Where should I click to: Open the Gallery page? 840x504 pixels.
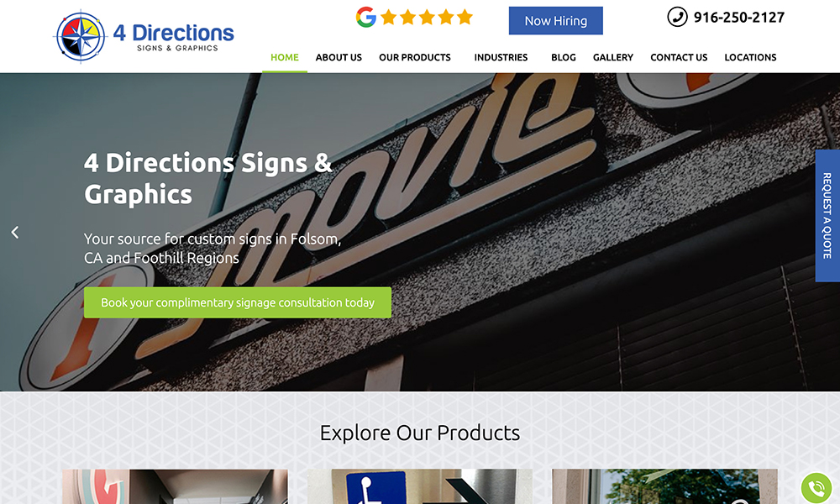click(613, 57)
